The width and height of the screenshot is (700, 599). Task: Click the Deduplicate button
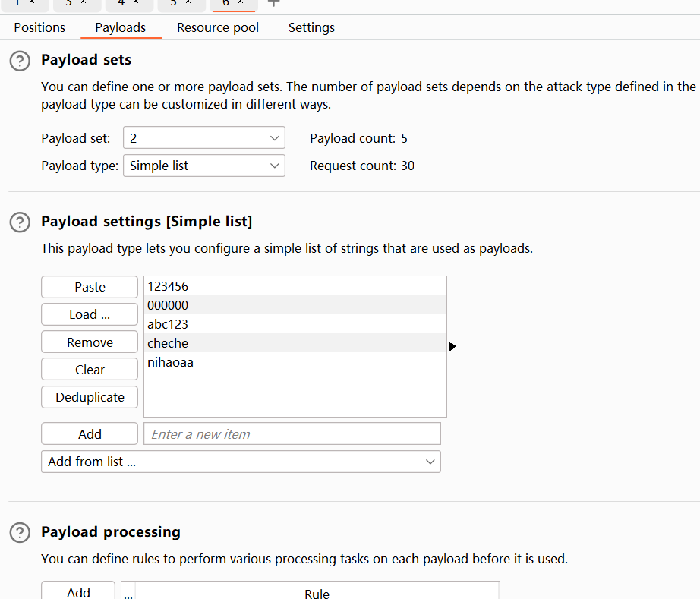click(x=90, y=397)
